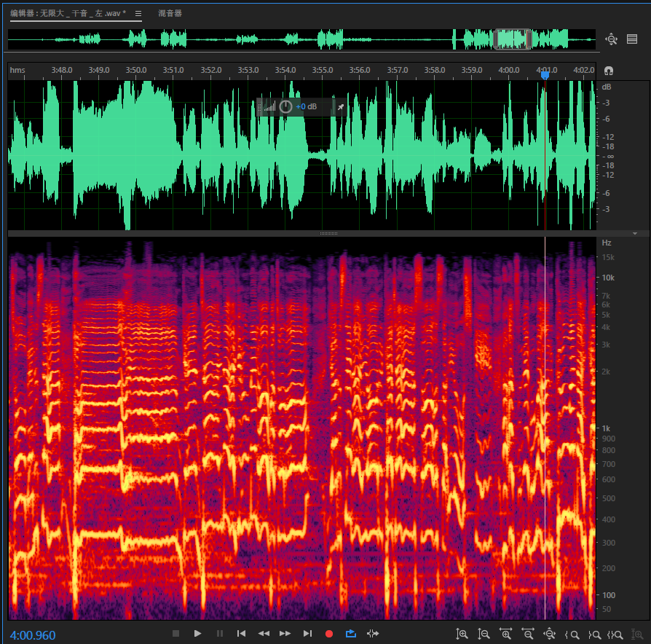Zoom out full in overview navigator
This screenshot has width=651, height=644.
tap(611, 39)
